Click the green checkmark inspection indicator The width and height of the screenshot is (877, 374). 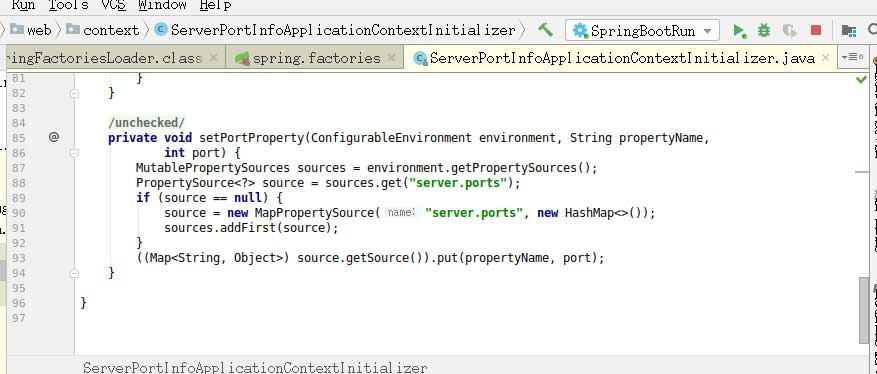pyautogui.click(x=861, y=79)
